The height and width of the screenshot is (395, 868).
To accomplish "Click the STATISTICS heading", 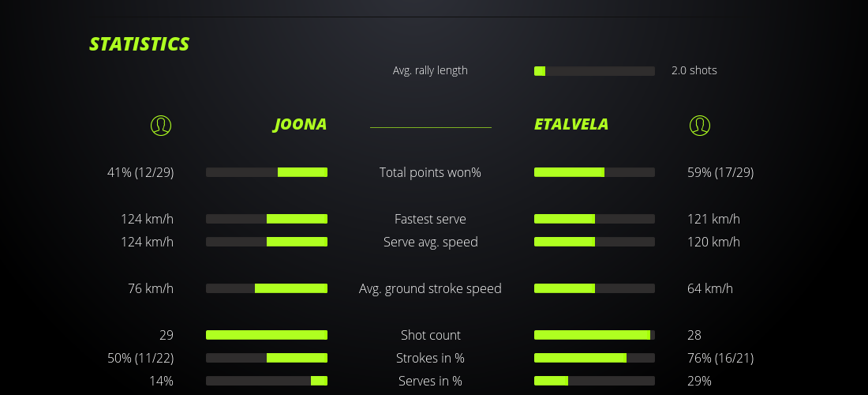I will click(x=140, y=44).
